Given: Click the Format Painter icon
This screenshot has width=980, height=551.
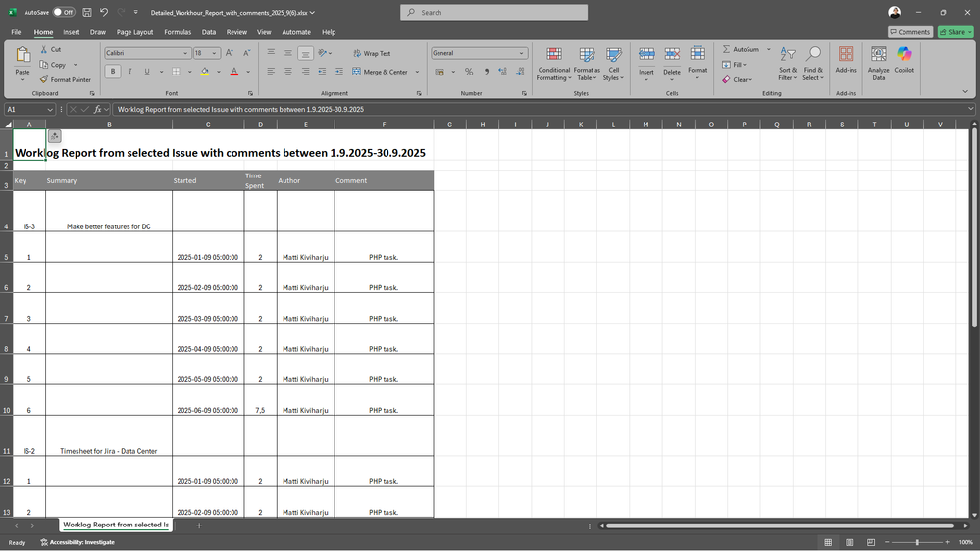Looking at the screenshot, I should [44, 80].
